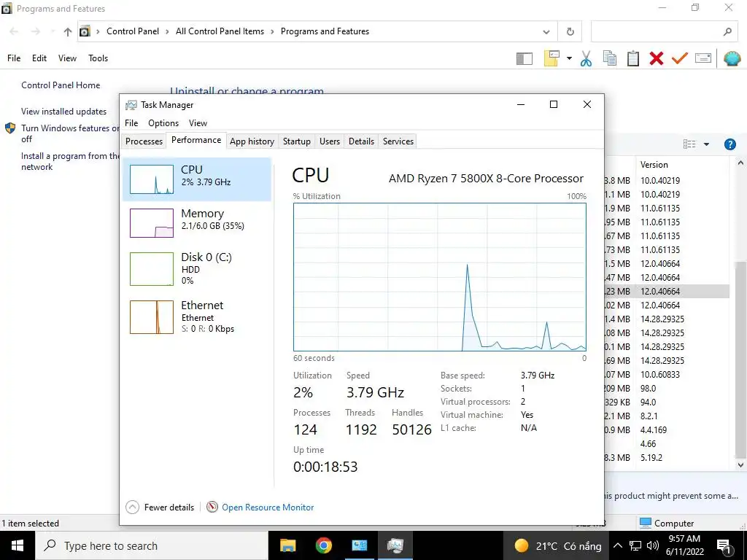Open Task Manager Options menu
The height and width of the screenshot is (560, 747).
(163, 122)
